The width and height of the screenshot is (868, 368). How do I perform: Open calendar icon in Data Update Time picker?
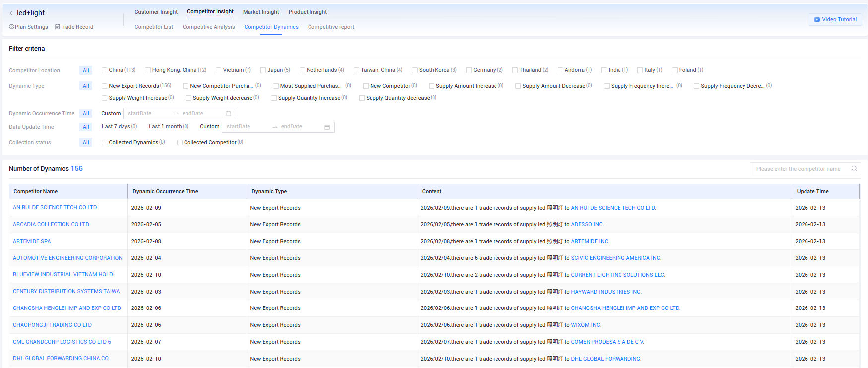327,127
